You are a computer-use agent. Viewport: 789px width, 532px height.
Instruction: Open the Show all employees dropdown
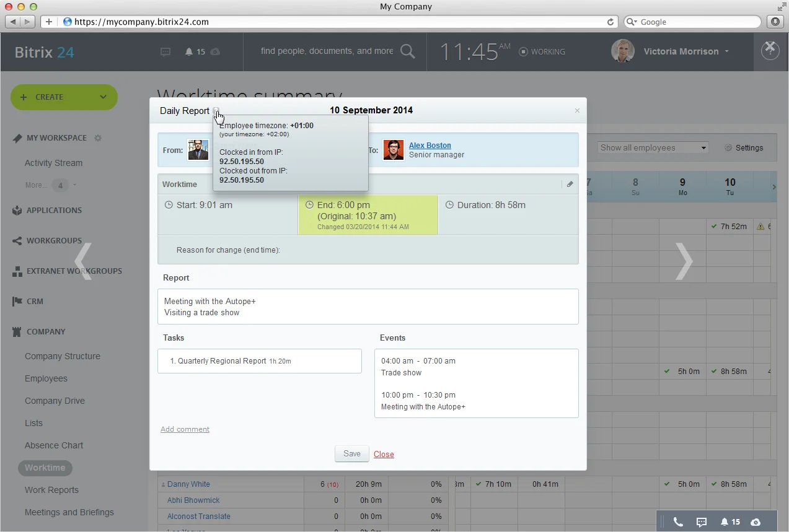[x=653, y=148]
